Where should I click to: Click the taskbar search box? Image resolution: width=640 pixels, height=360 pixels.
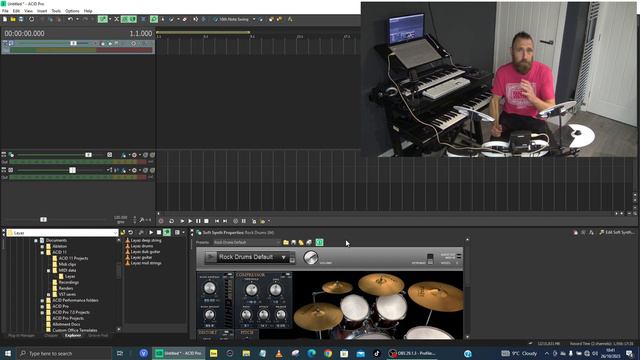(x=64, y=353)
